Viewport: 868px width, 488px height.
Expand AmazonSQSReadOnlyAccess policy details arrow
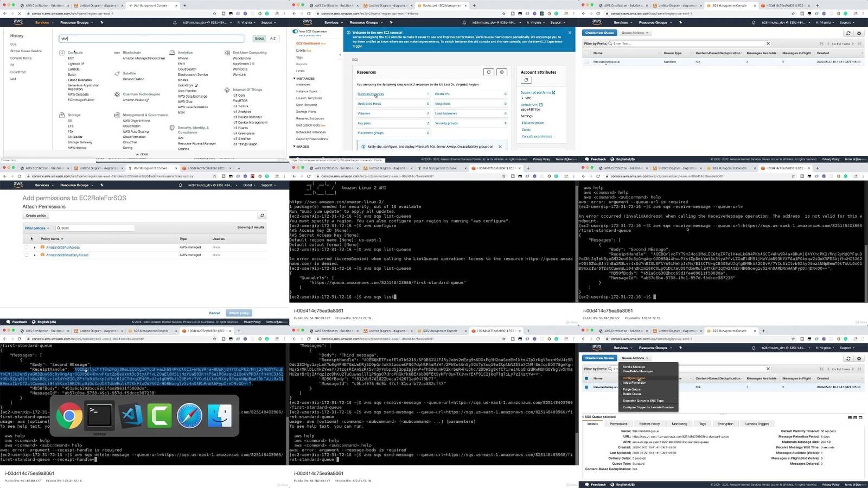point(35,255)
